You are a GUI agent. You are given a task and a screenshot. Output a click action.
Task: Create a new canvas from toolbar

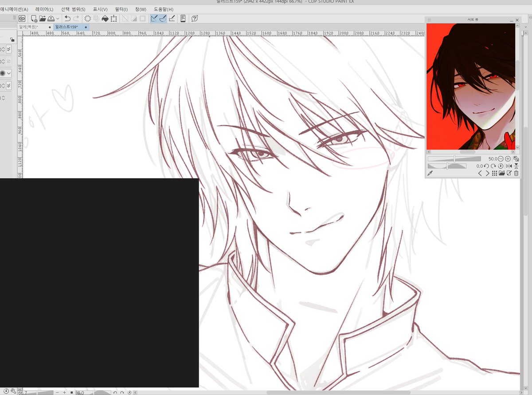pyautogui.click(x=34, y=19)
